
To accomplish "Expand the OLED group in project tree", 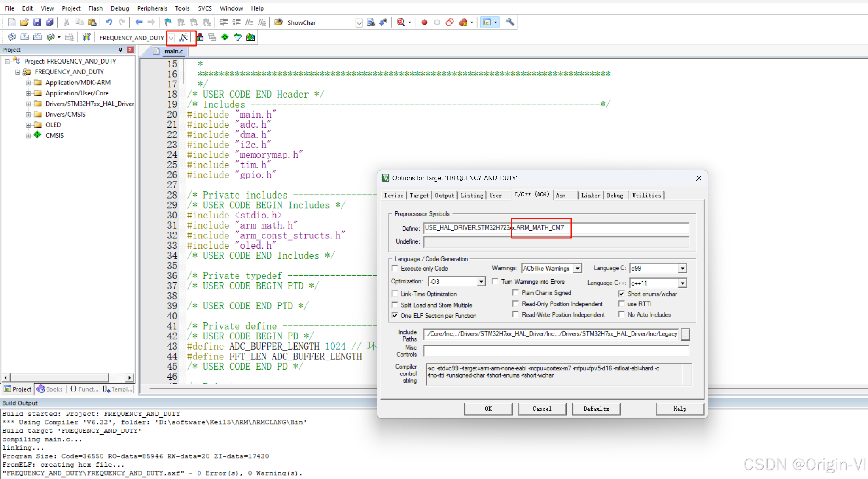I will (x=28, y=125).
